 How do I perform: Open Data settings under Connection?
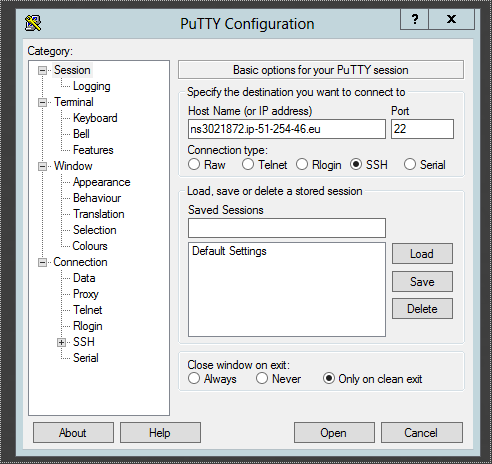tap(84, 278)
